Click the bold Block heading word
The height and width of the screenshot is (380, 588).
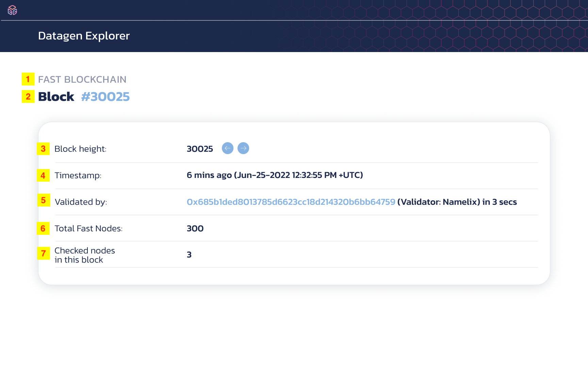tap(56, 97)
